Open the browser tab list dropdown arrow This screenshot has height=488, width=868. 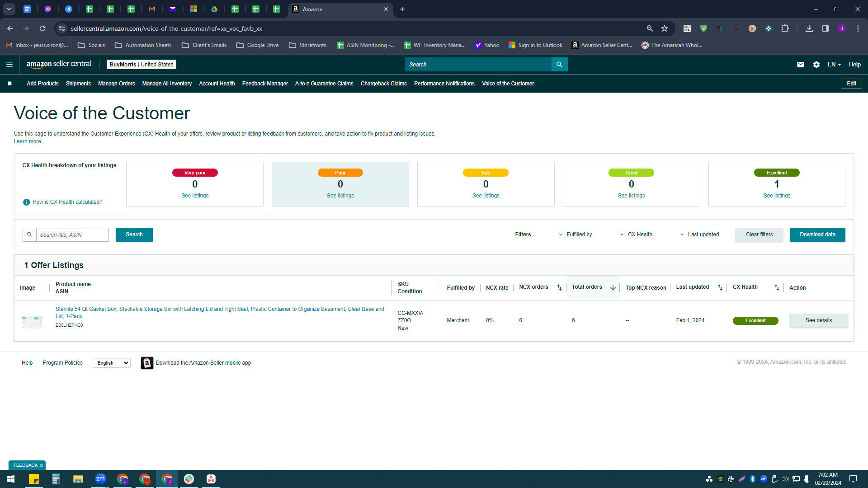point(9,9)
